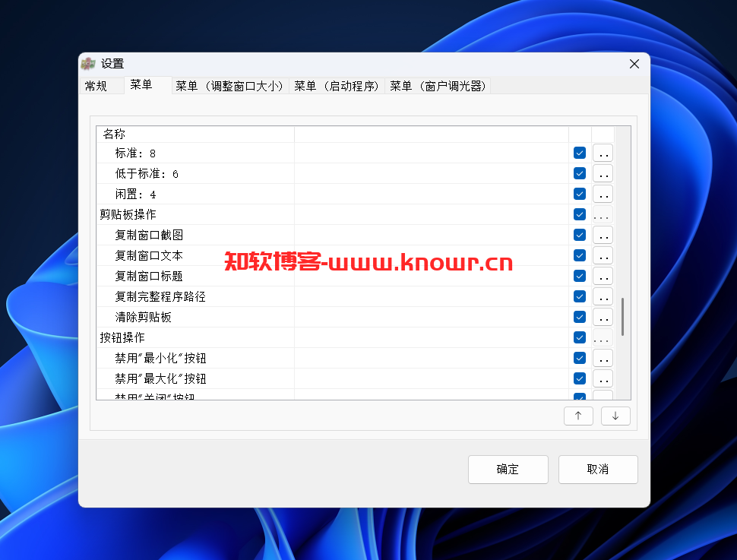The image size is (737, 560).
Task: Toggle the 禁用"最小化"按钮 checkbox
Action: pyautogui.click(x=580, y=359)
